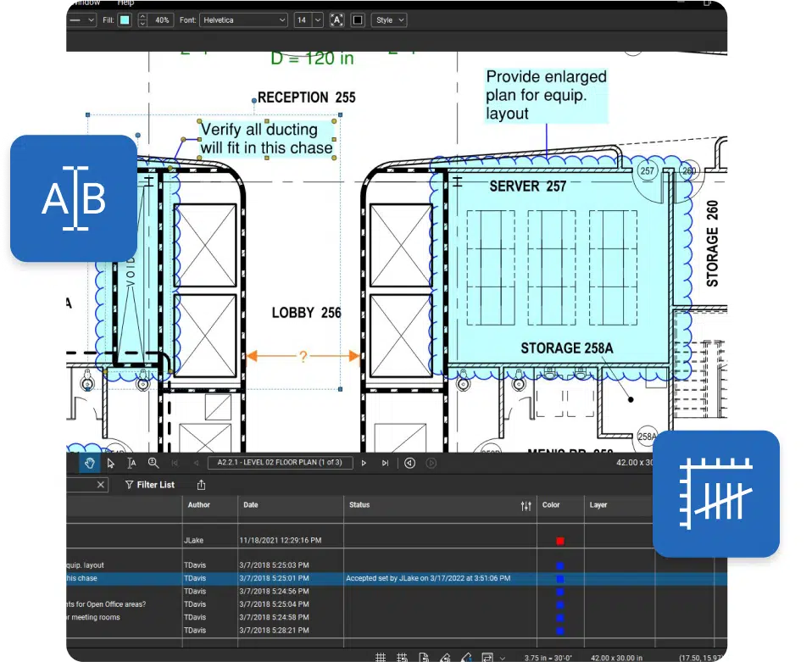The width and height of the screenshot is (812, 662).
Task: Click the cyan Fill color swatch
Action: point(125,19)
